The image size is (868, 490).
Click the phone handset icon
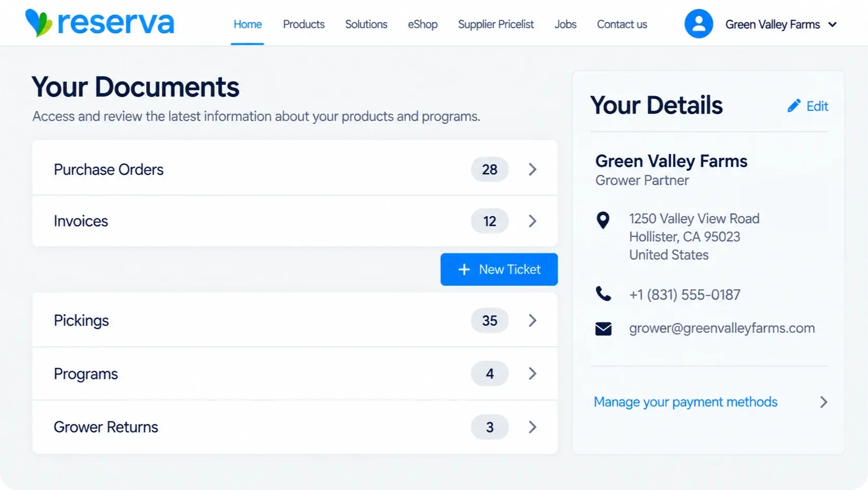click(603, 294)
